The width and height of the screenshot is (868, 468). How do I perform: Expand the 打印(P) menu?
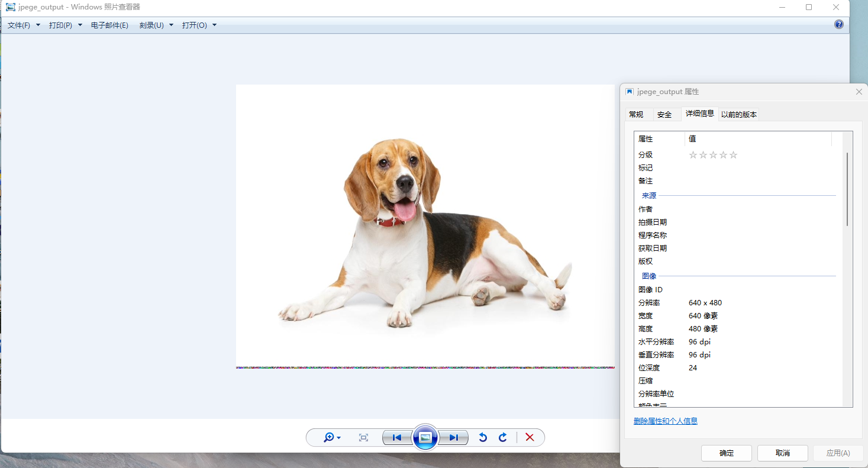(65, 25)
